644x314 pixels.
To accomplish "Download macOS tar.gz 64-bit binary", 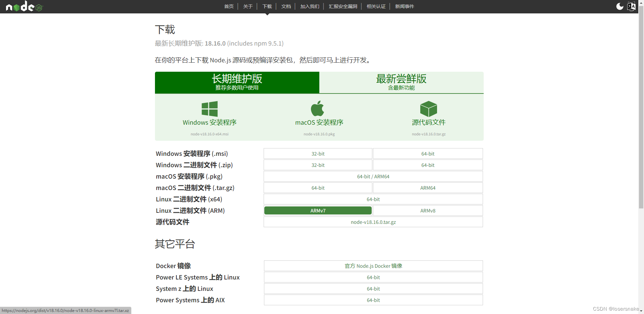I will tap(318, 188).
